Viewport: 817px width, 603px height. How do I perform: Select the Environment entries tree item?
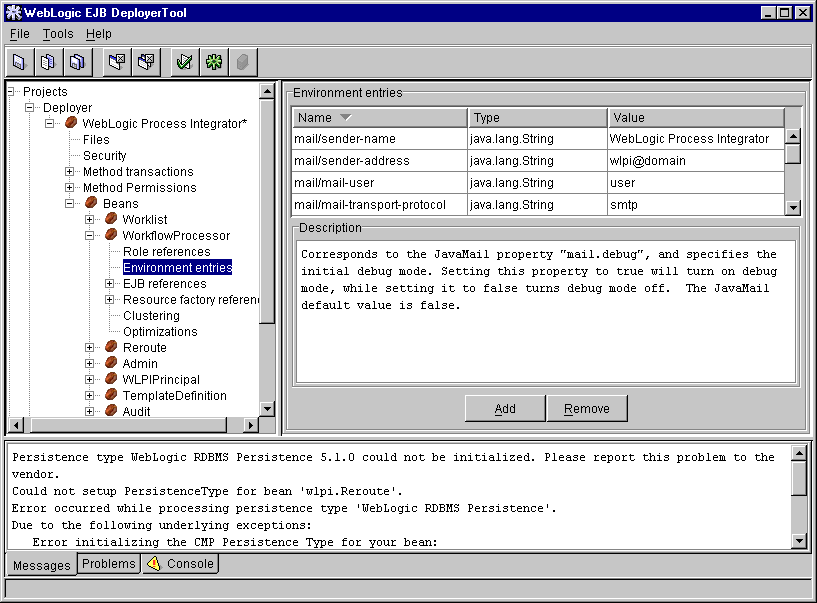(x=177, y=267)
